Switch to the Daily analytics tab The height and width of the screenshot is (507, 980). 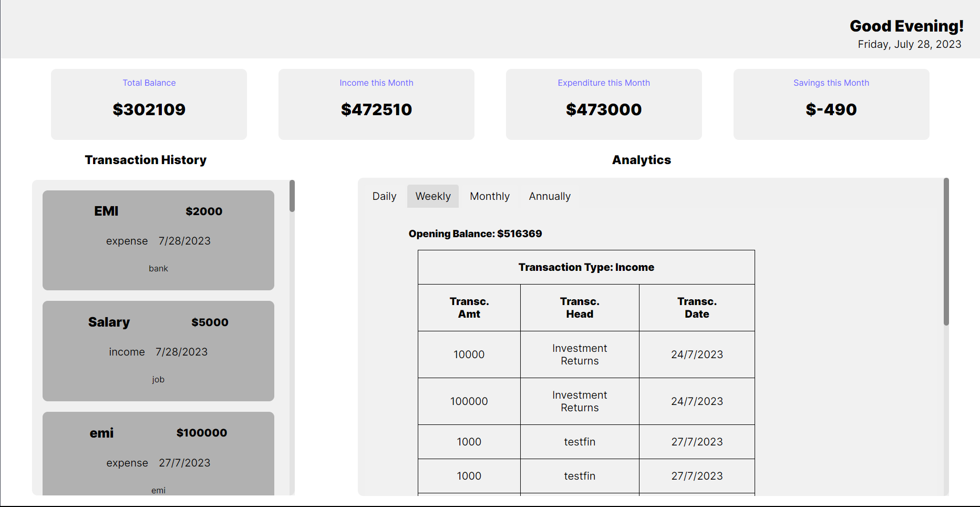tap(384, 196)
